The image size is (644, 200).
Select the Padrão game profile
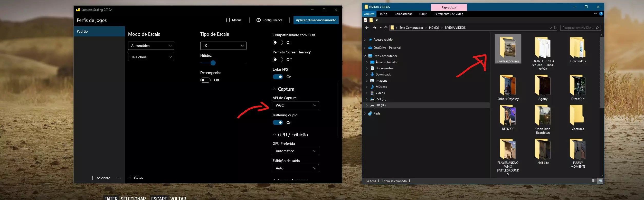coord(99,31)
